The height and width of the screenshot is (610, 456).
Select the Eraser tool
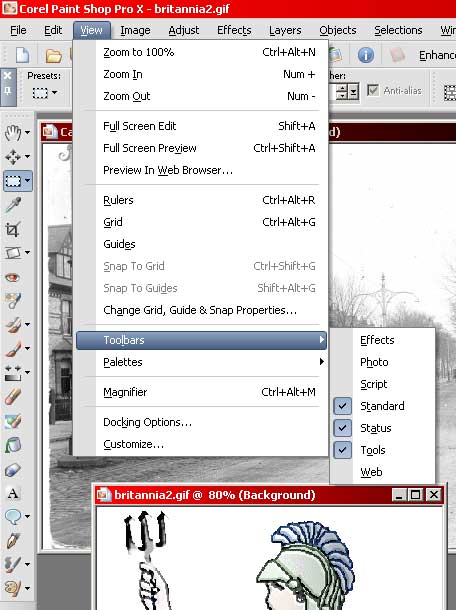coord(13,397)
